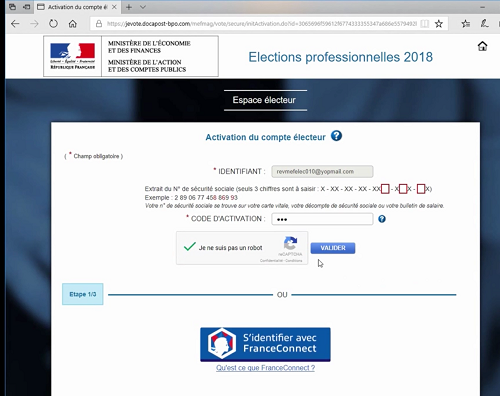Click the site home icon at top right
Viewport: 500px width, 396px height.
click(482, 46)
